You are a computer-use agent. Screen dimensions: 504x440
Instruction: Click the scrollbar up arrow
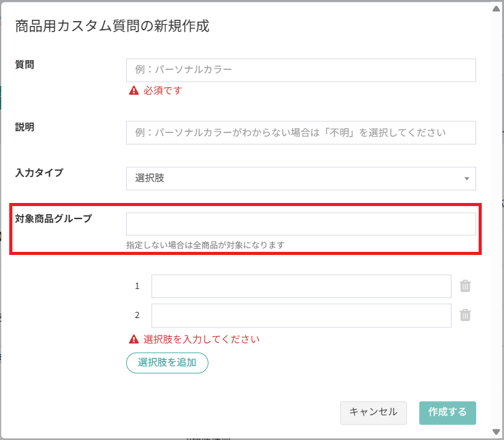(x=495, y=9)
